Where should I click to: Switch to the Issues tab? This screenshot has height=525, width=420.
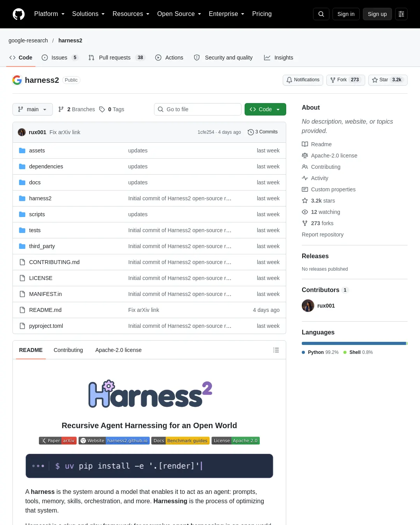60,58
